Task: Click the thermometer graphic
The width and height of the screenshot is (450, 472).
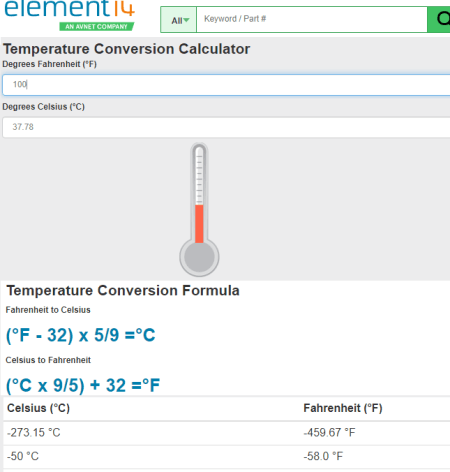Action: pyautogui.click(x=199, y=210)
